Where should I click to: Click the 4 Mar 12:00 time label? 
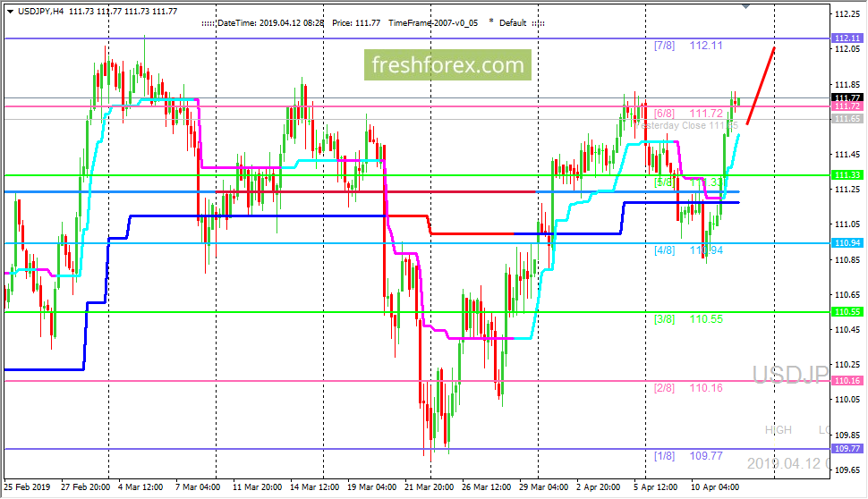pyautogui.click(x=140, y=487)
